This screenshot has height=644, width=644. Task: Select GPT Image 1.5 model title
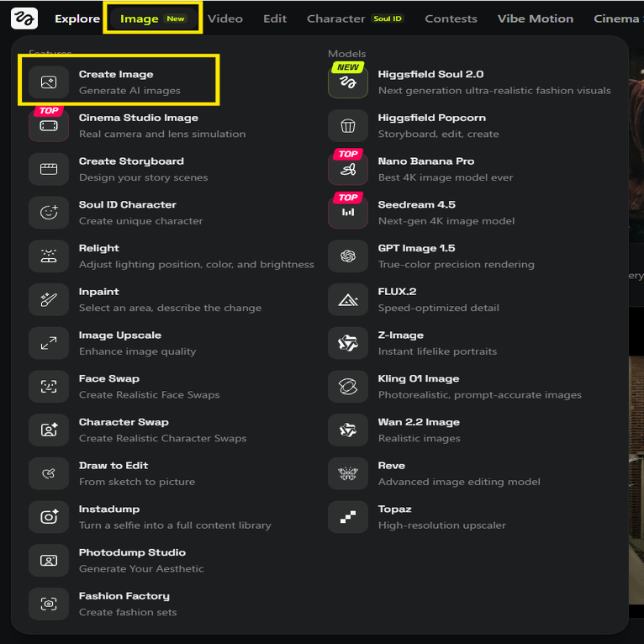(x=416, y=249)
